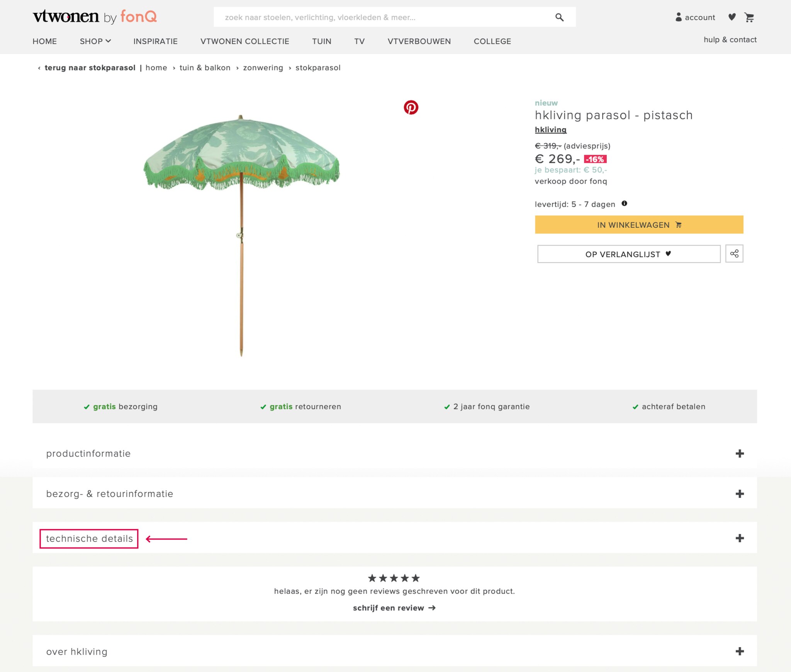Click hkliving parasol - pistasch title
Image resolution: width=791 pixels, height=672 pixels.
pyautogui.click(x=614, y=115)
